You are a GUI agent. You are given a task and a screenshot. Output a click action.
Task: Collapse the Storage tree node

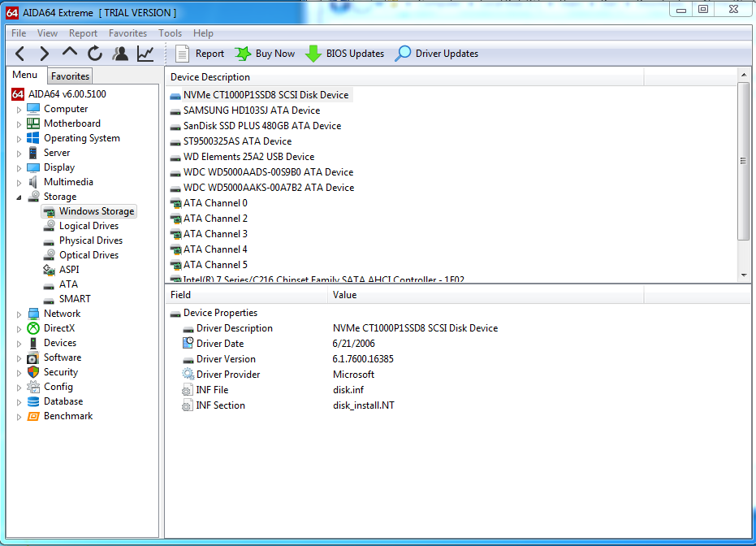coord(19,197)
